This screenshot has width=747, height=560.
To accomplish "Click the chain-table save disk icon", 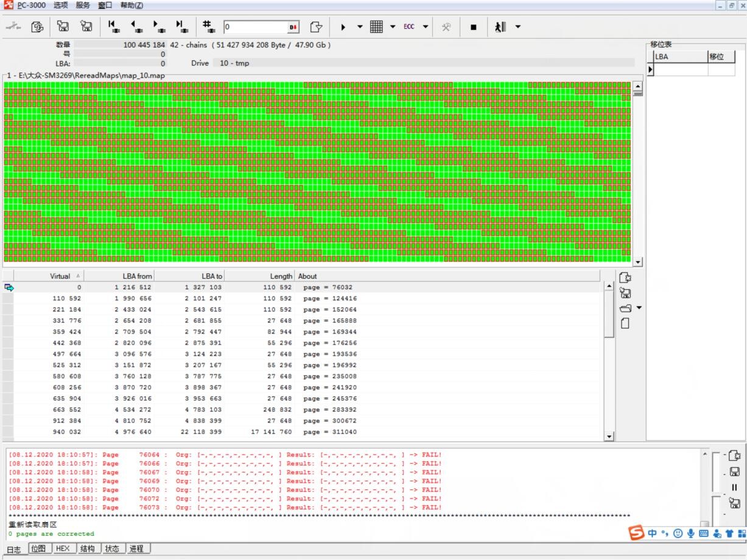I will coord(625,293).
